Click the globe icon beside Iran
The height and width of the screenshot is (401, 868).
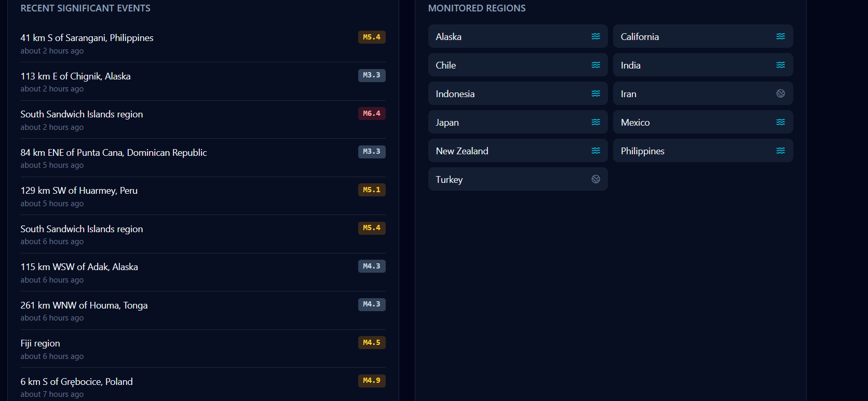click(x=780, y=93)
